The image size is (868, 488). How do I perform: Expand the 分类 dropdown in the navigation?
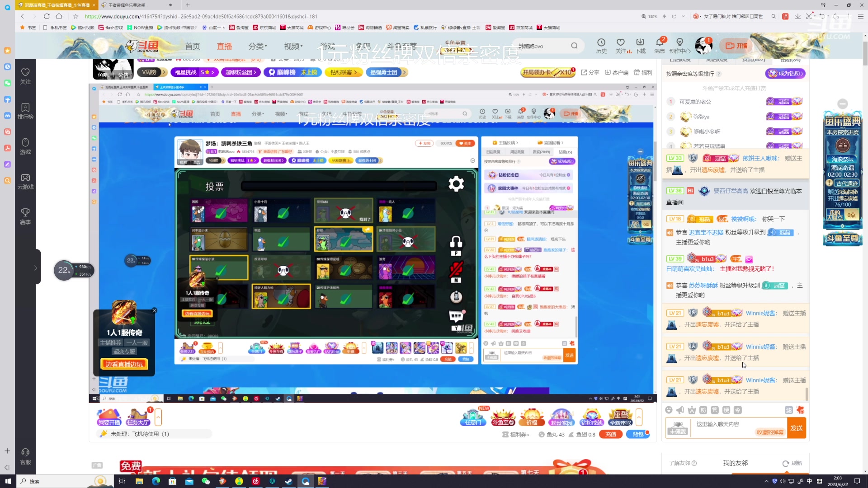tap(258, 46)
